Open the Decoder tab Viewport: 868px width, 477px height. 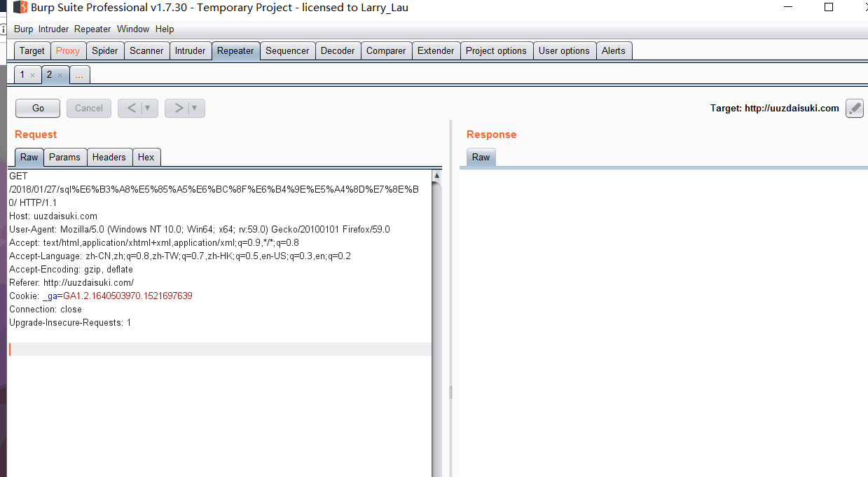click(x=338, y=50)
